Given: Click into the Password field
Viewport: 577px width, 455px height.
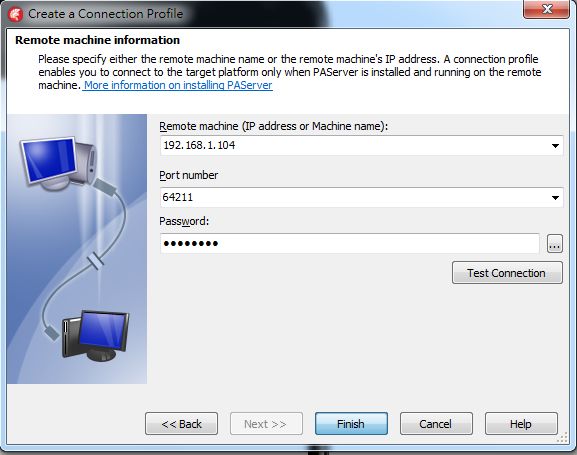Looking at the screenshot, I should [350, 243].
